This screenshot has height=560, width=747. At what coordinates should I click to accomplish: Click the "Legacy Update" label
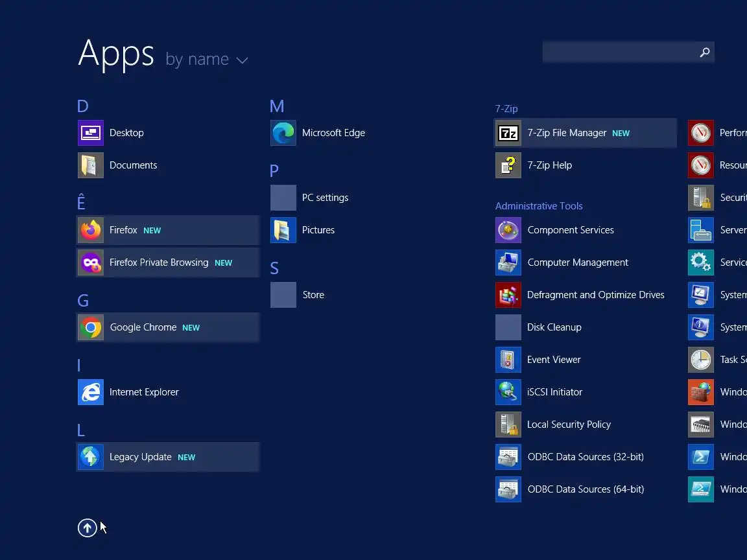(x=140, y=457)
